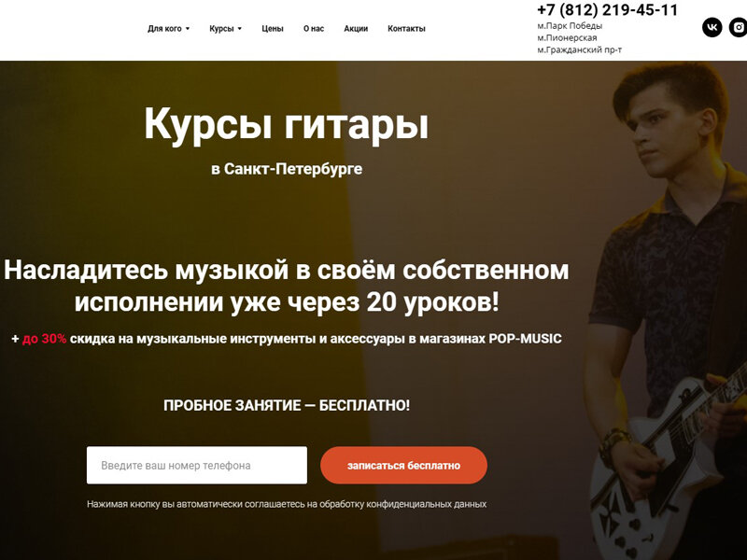Click the guitarist photo on the banner
Image resolution: width=747 pixels, height=560 pixels.
[667, 311]
